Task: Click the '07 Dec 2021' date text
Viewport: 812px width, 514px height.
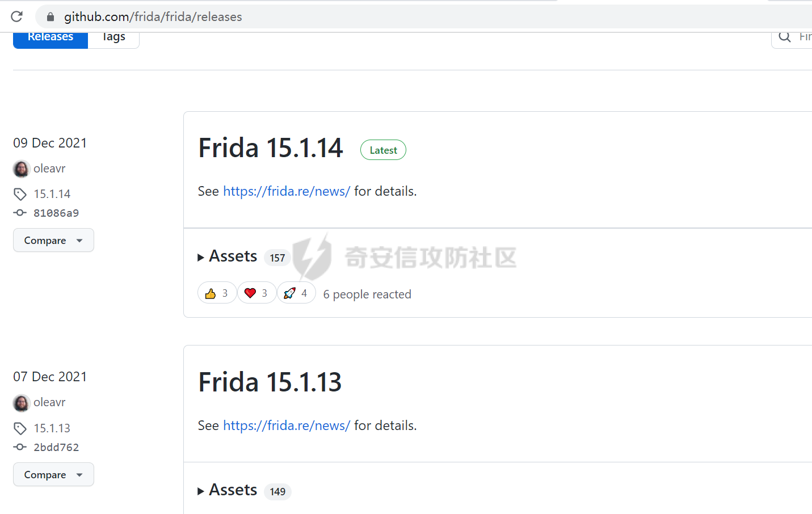Action: pyautogui.click(x=50, y=377)
